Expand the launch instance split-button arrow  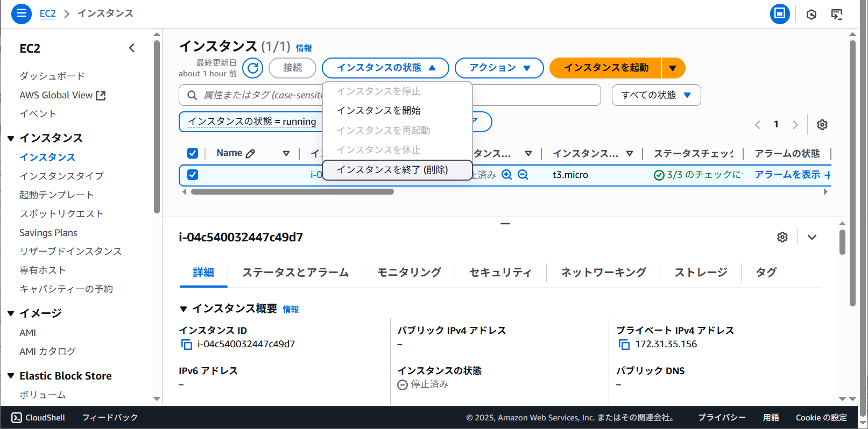[x=673, y=68]
